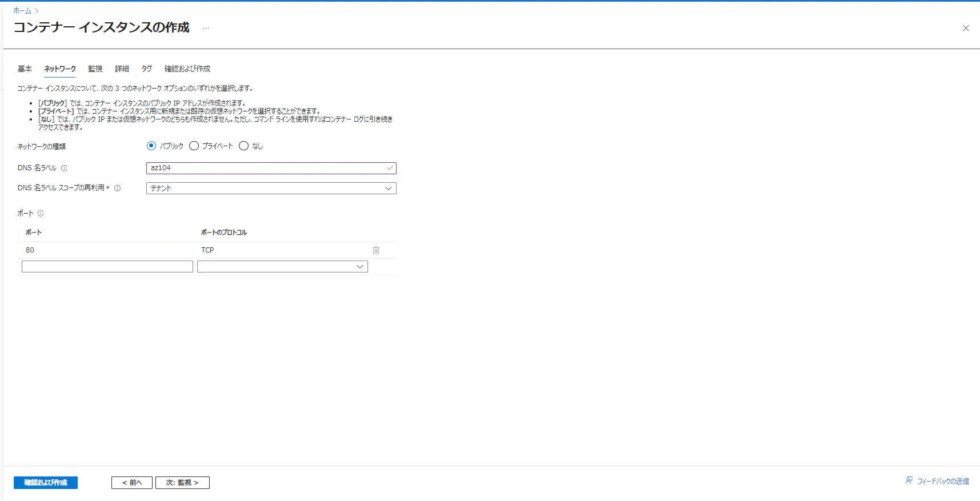This screenshot has height=501, width=980.
Task: Click the DNS name label field az104
Action: pyautogui.click(x=271, y=168)
